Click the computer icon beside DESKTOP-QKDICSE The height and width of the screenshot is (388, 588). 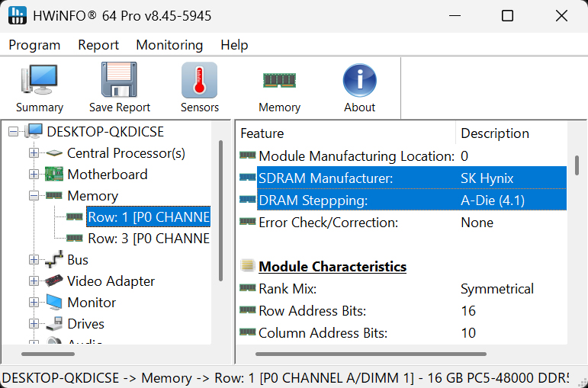tap(34, 132)
